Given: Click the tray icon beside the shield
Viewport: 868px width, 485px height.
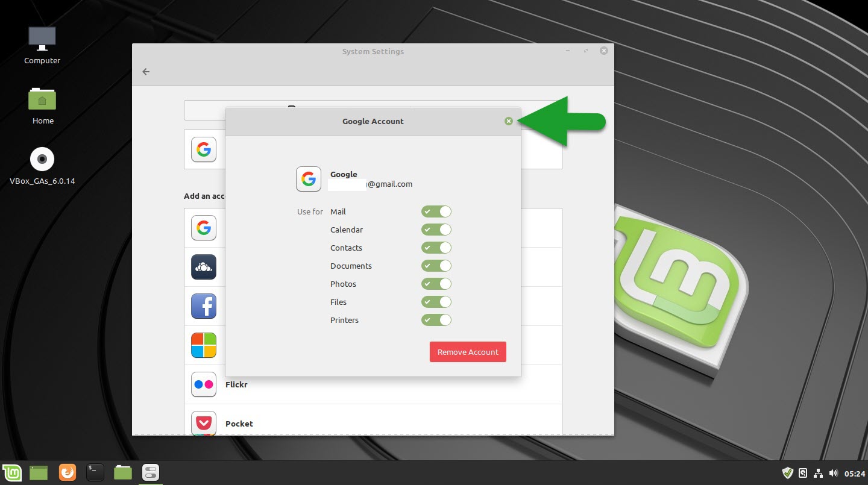Looking at the screenshot, I should click(803, 473).
